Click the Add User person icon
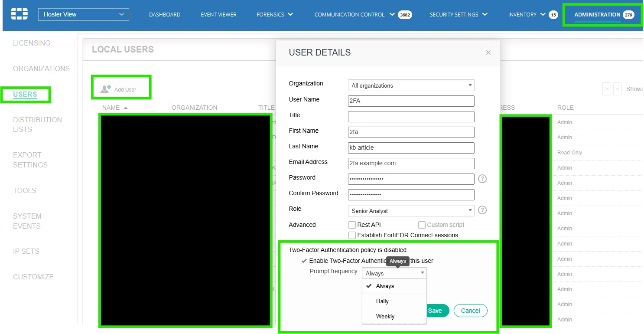 point(106,89)
